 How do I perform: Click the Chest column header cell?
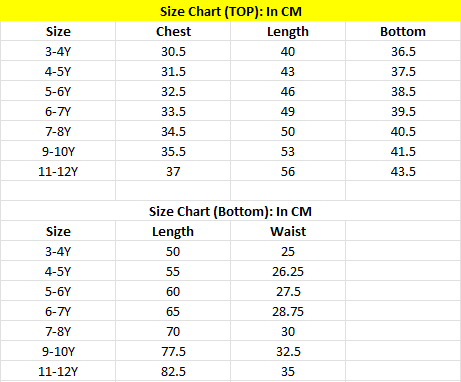pyautogui.click(x=173, y=31)
